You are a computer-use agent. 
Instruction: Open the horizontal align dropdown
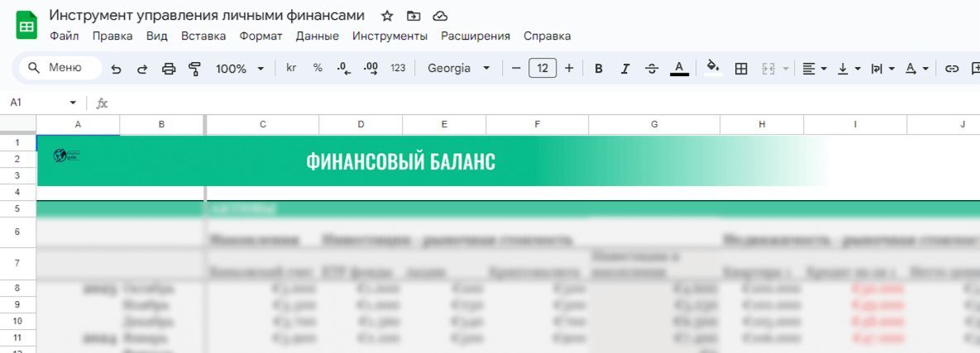814,69
